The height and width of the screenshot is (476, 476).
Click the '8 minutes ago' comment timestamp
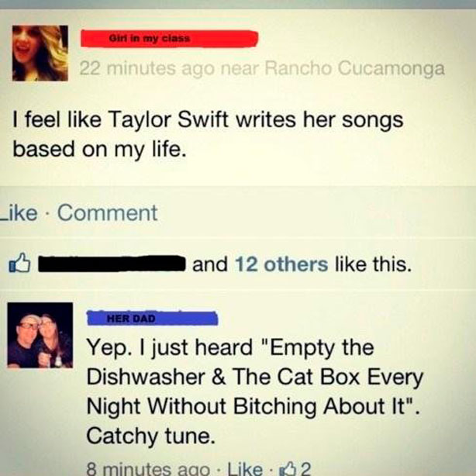point(148,469)
